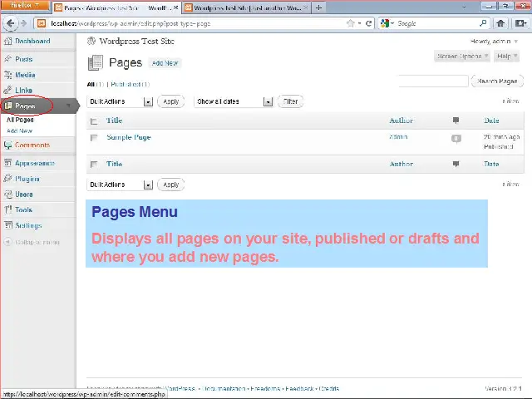Viewport: 532px width, 399px height.
Task: Sort by Title column header
Action: (114, 121)
